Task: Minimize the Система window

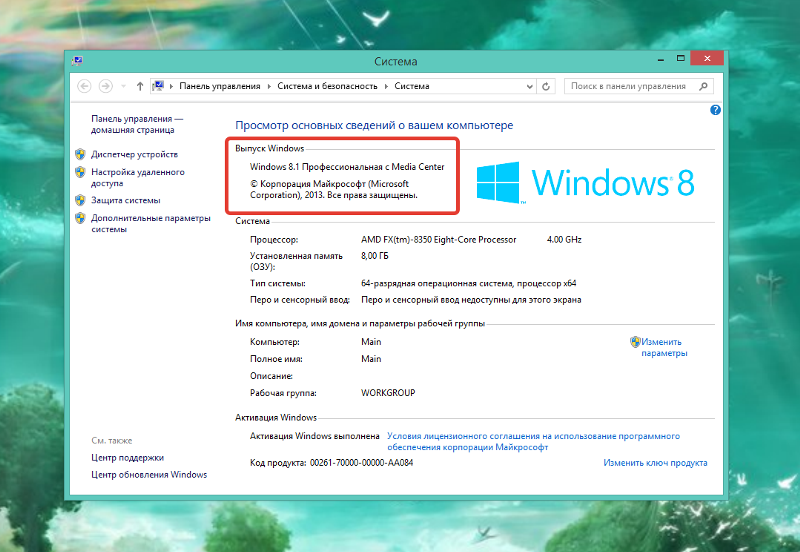Action: coord(661,59)
